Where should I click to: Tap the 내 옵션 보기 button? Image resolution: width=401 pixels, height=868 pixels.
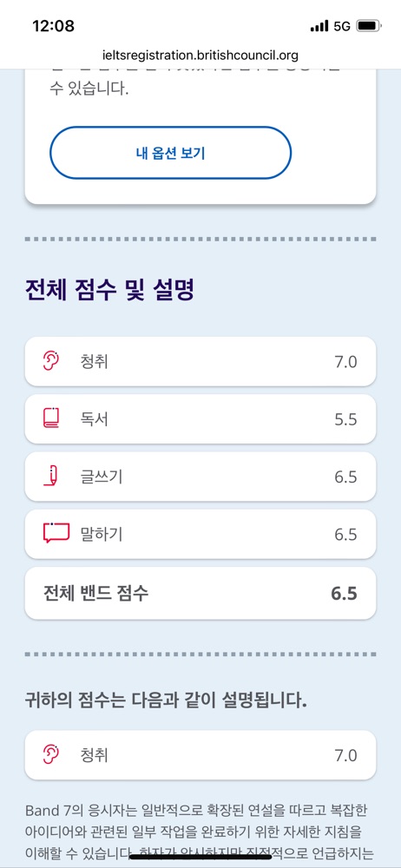click(x=170, y=153)
